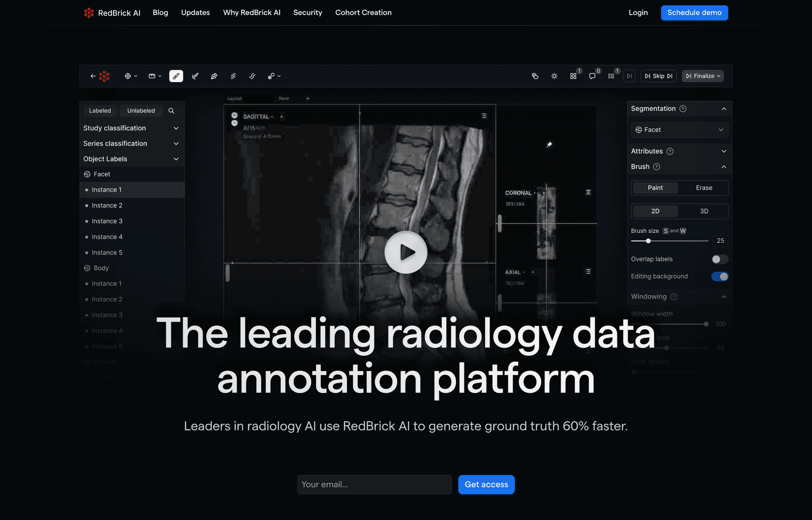The width and height of the screenshot is (812, 520).
Task: Select the diagonal stripes tool
Action: pos(233,76)
